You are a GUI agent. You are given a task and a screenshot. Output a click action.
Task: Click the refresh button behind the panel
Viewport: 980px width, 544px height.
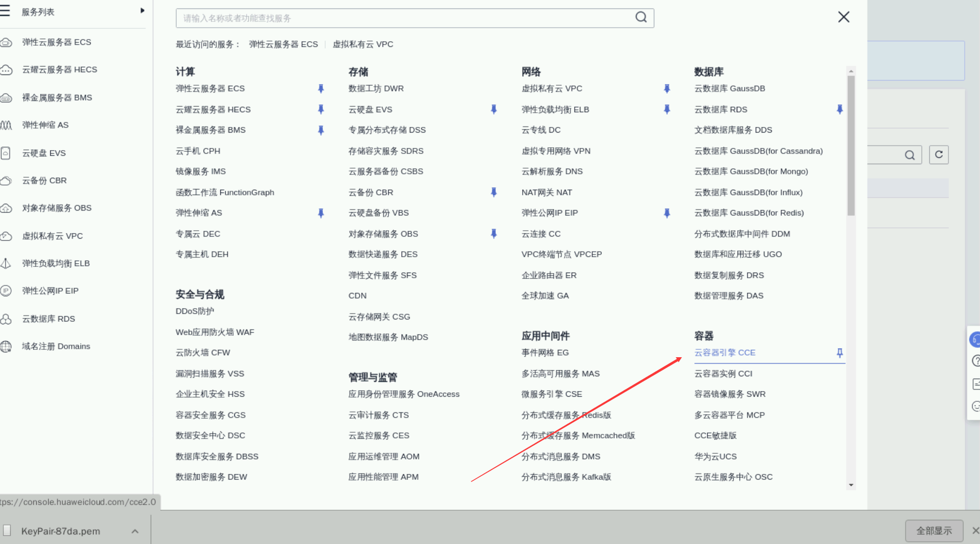[x=939, y=155]
